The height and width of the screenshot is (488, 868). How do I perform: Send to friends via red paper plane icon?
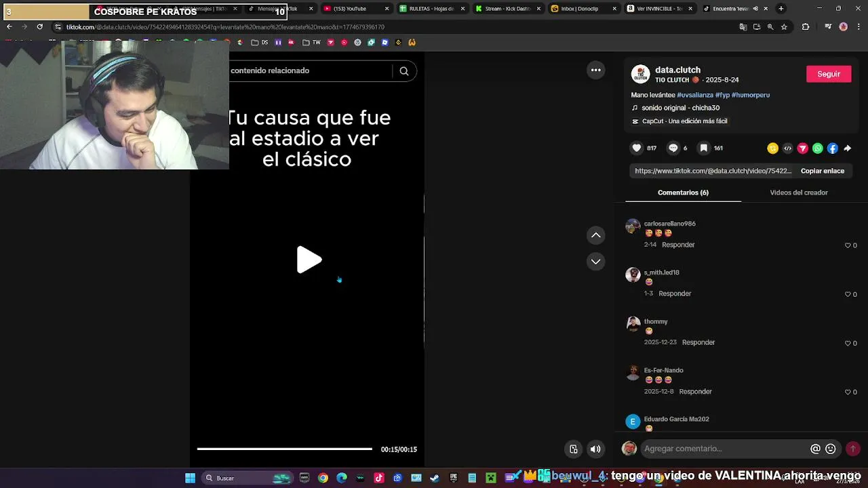[x=802, y=148]
